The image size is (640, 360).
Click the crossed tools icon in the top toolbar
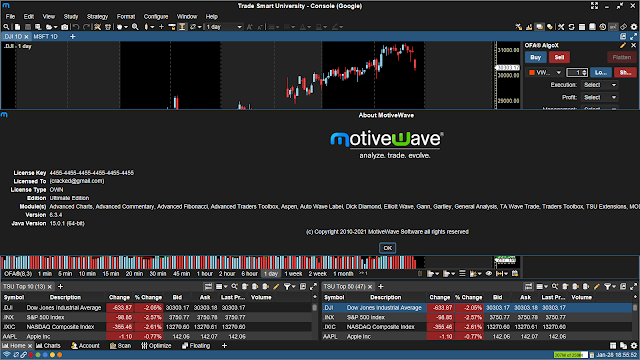click(561, 27)
